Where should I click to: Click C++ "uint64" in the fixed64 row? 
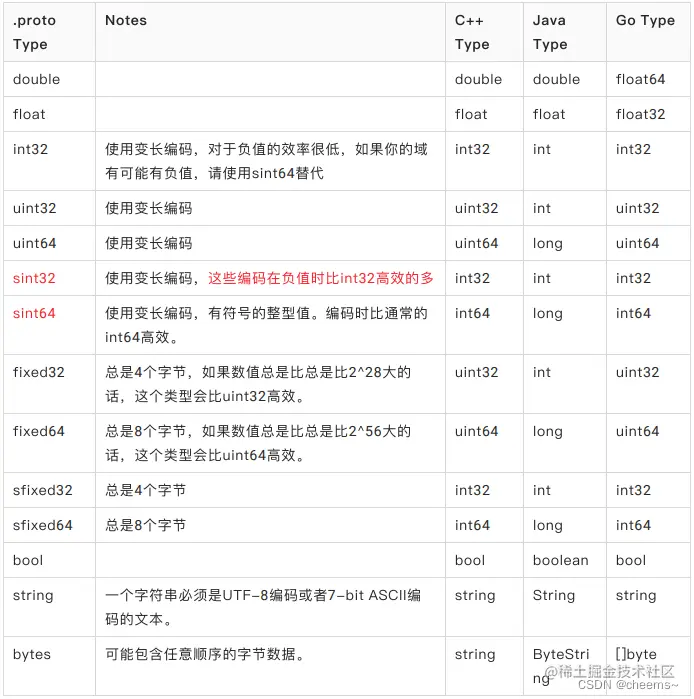click(476, 431)
